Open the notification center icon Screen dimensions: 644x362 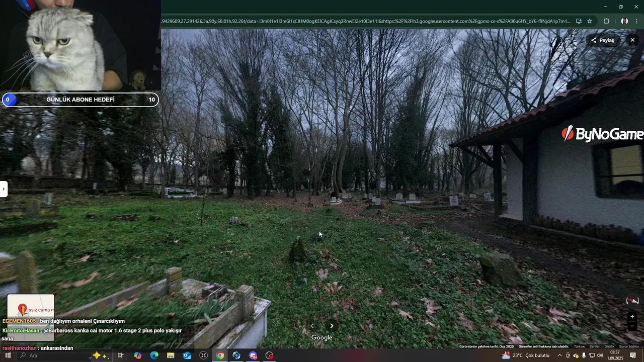pos(633,355)
